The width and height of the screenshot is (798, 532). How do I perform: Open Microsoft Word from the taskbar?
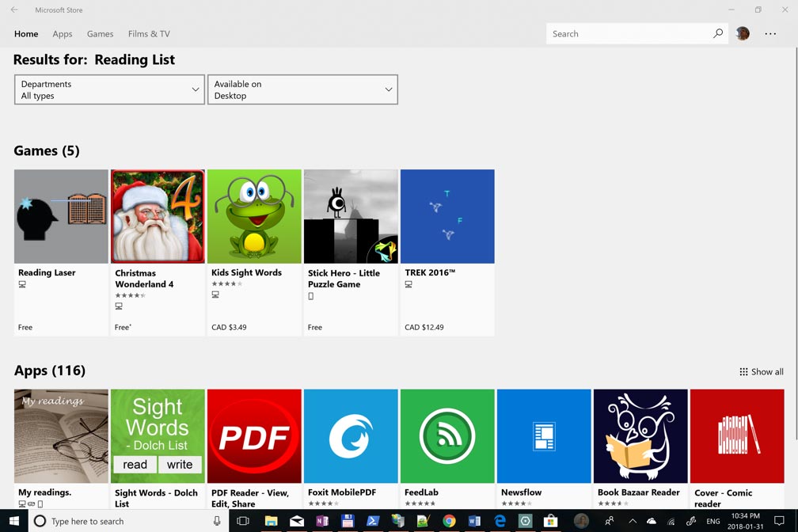(474, 521)
